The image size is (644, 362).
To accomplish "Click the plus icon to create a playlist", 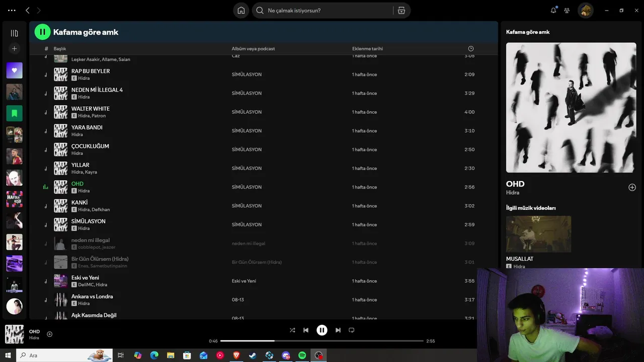I will (14, 49).
